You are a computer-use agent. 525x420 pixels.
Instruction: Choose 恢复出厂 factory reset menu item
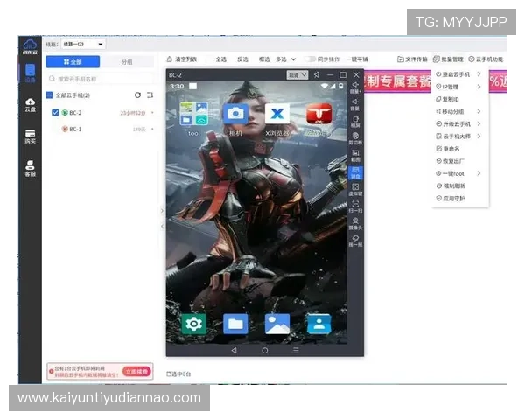point(451,161)
